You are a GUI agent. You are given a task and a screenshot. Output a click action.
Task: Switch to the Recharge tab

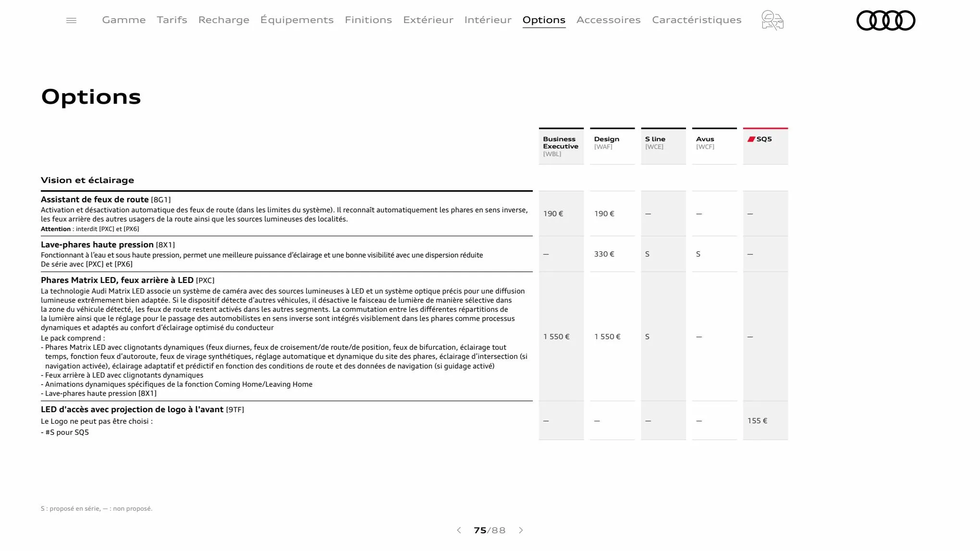(x=224, y=20)
